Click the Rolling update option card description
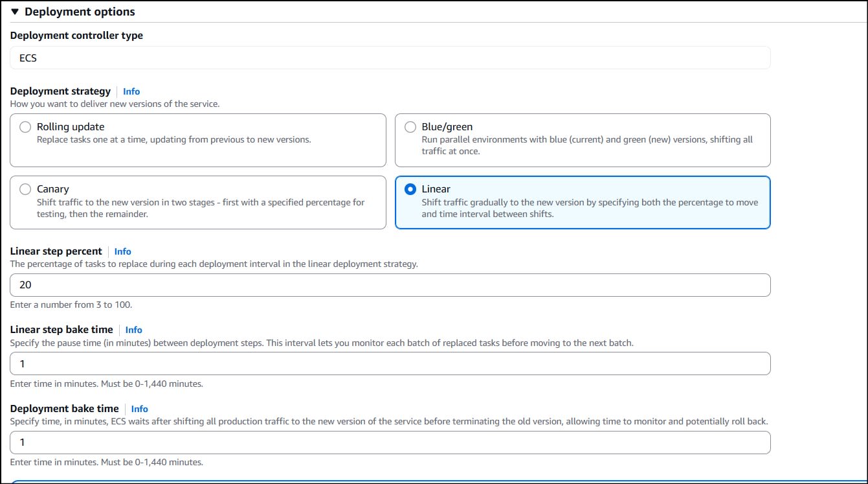This screenshot has width=868, height=484. pos(173,139)
